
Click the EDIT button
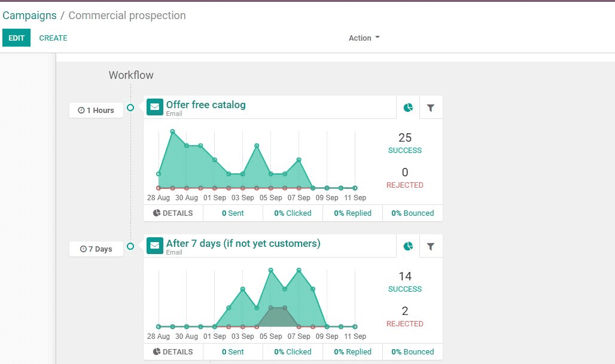pos(17,38)
